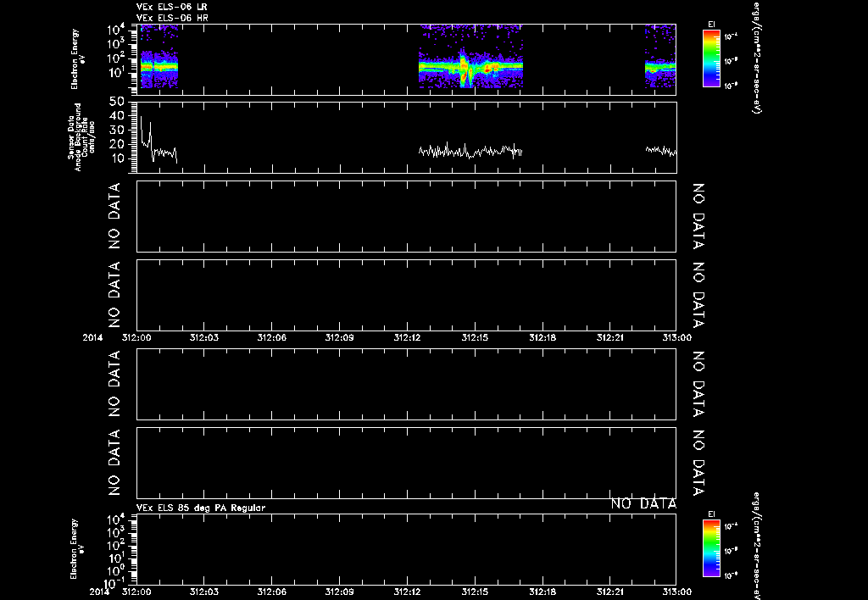Click the red band atop the upper color bar
The image size is (868, 600).
coord(711,33)
